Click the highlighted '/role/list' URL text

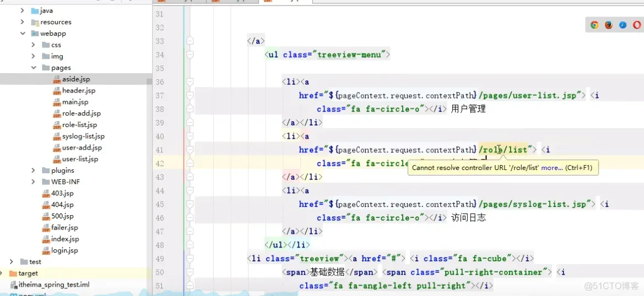pyautogui.click(x=503, y=150)
